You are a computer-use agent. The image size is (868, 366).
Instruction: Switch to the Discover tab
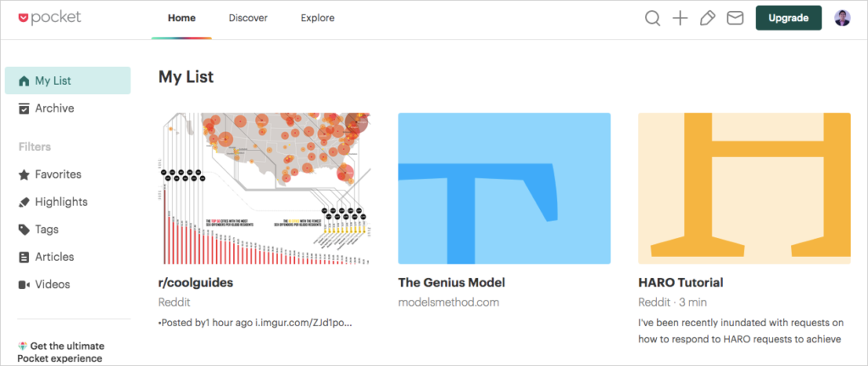(x=248, y=19)
